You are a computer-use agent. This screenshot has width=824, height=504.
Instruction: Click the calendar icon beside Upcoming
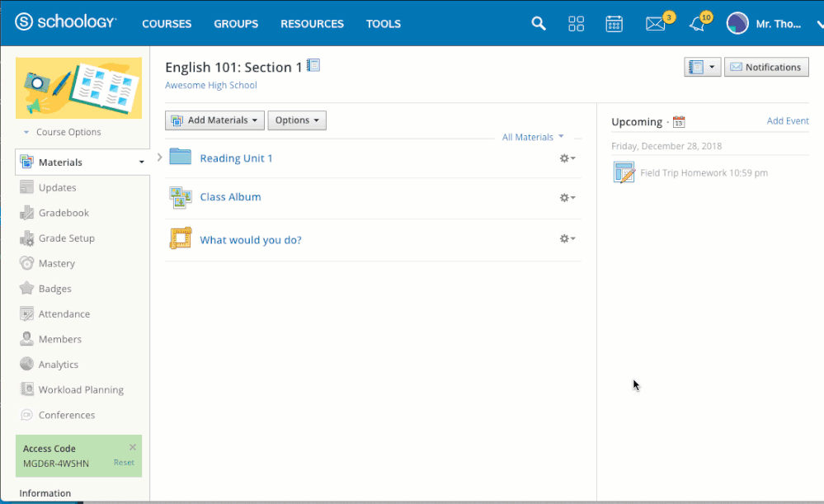(679, 122)
